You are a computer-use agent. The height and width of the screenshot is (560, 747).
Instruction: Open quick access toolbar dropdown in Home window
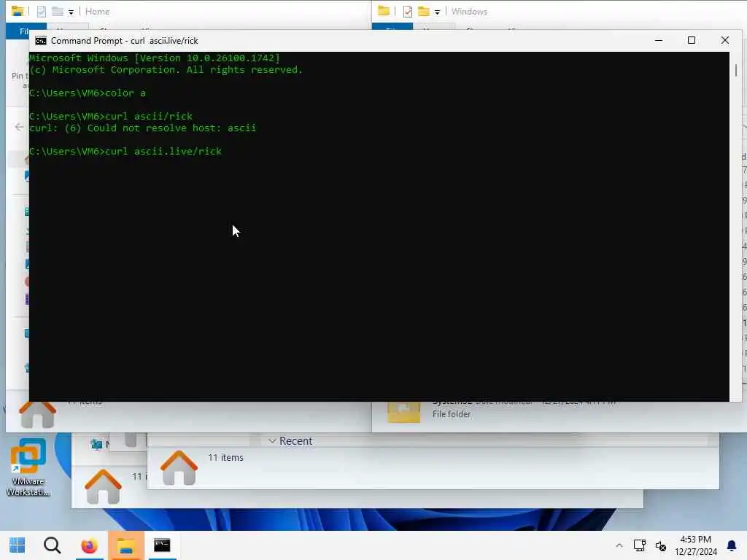tap(71, 12)
